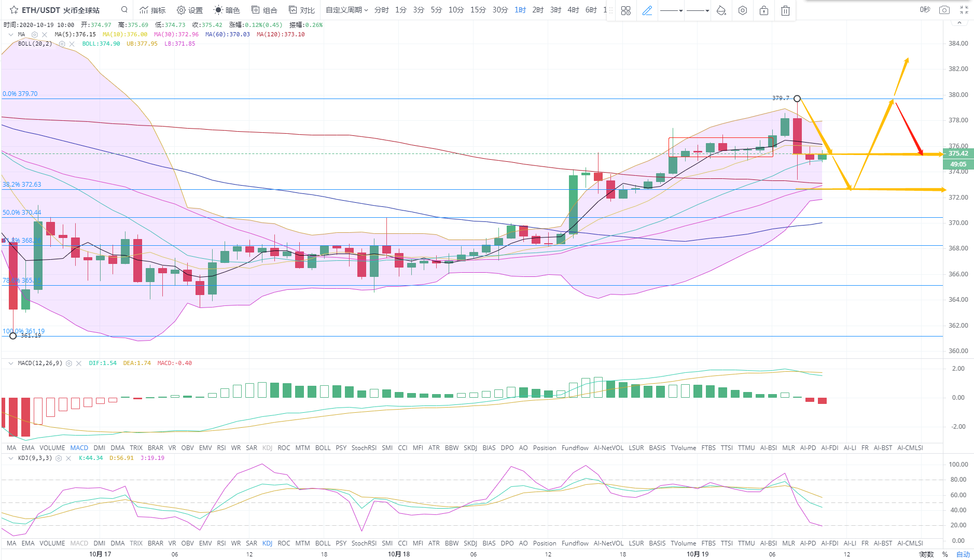Click the trash icon to delete drawings
This screenshot has width=974, height=560.
[785, 10]
